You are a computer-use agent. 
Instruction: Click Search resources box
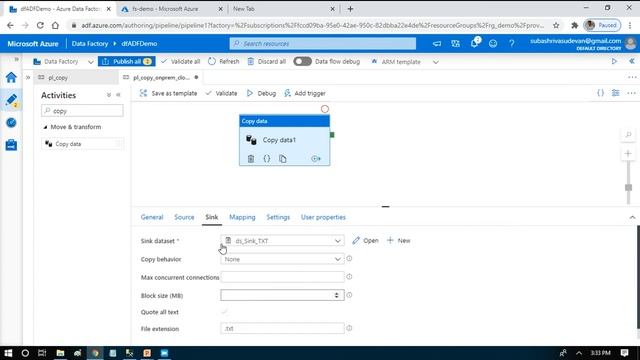(x=322, y=43)
